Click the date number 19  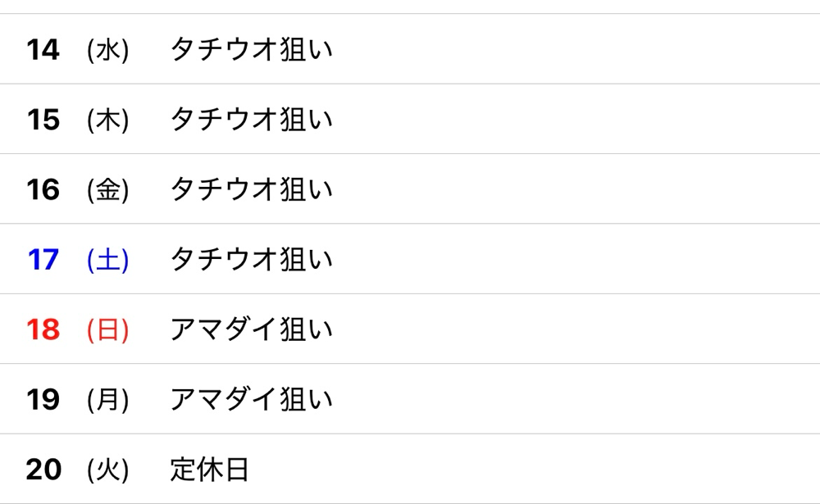(x=43, y=400)
